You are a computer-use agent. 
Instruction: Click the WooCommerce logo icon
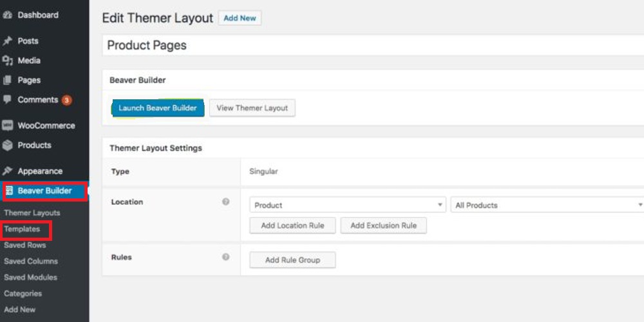tap(7, 126)
